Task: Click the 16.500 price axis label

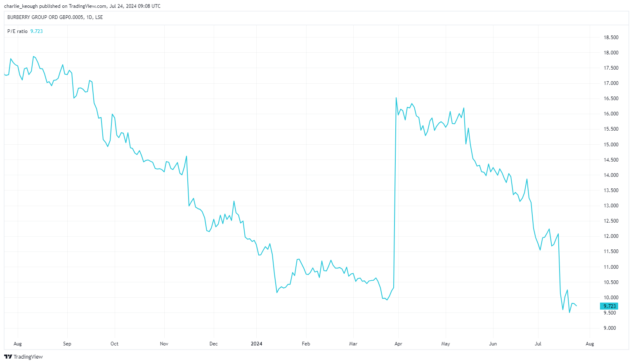Action: pyautogui.click(x=611, y=99)
